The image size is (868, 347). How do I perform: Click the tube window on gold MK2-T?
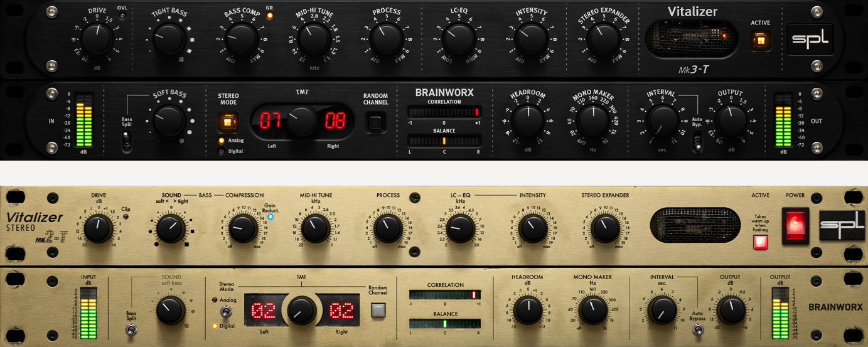[695, 227]
